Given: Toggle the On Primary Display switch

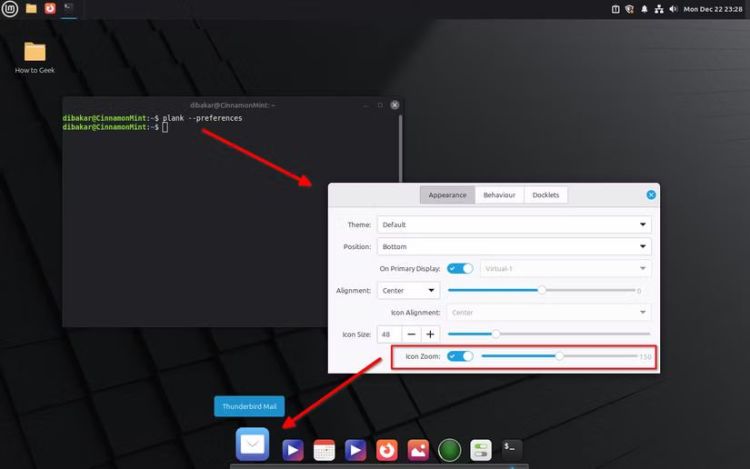Looking at the screenshot, I should [x=460, y=268].
